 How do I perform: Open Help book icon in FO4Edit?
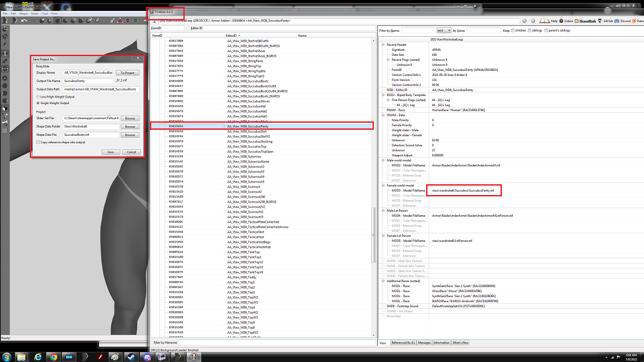pyautogui.click(x=545, y=21)
